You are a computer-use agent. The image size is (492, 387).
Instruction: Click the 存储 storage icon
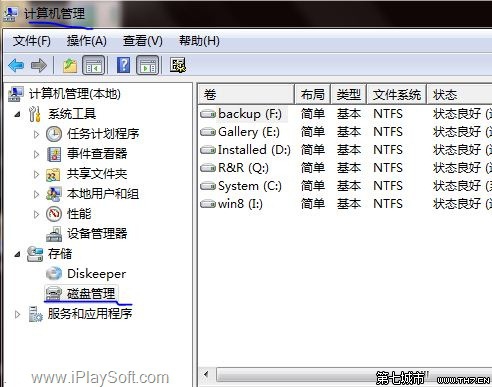35,254
